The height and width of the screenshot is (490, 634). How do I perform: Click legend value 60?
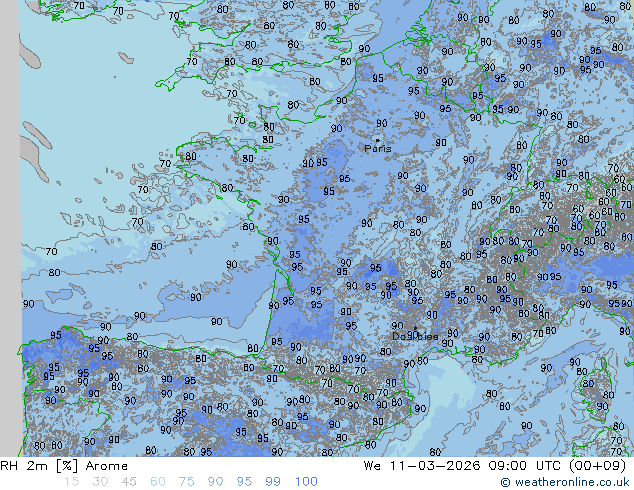coord(158,482)
